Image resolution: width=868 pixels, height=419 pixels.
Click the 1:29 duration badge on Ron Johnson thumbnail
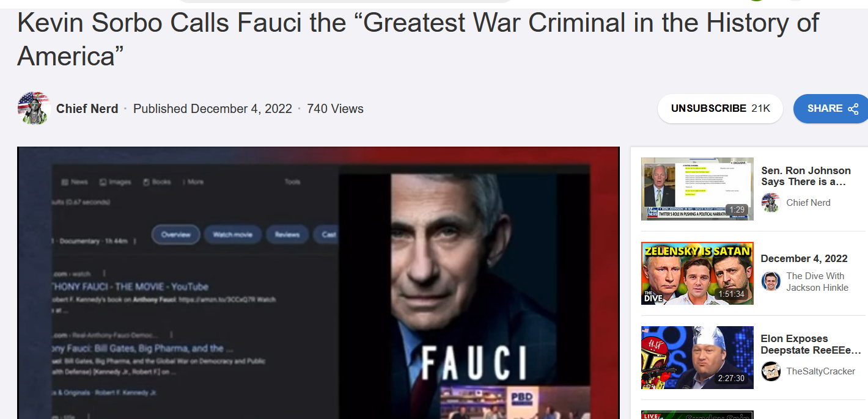737,209
